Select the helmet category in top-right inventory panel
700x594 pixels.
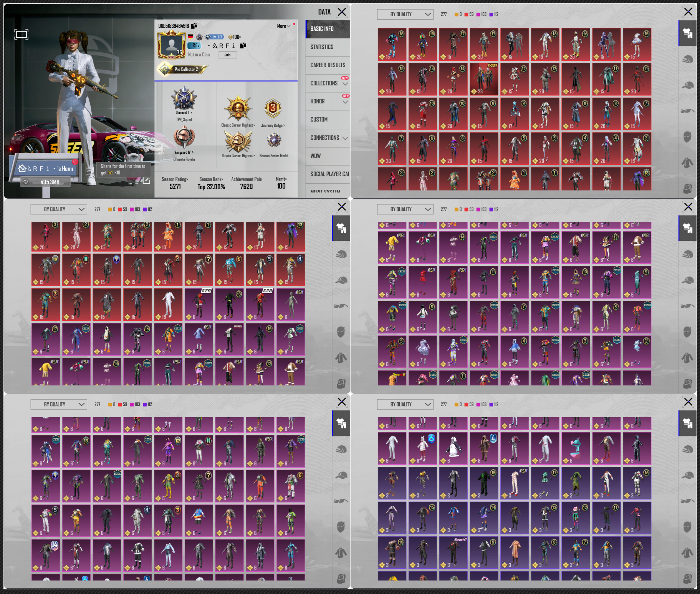click(x=688, y=59)
